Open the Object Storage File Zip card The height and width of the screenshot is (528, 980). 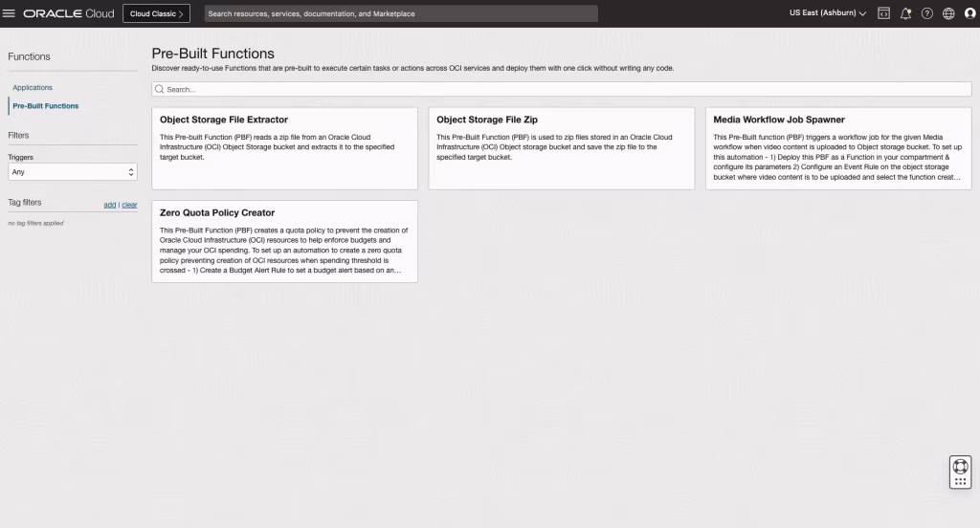point(561,148)
